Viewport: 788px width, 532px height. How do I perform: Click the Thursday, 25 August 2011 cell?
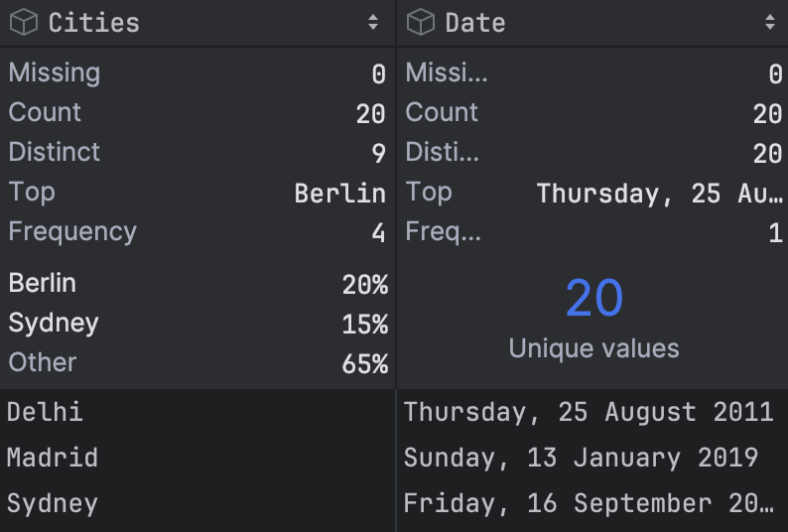pyautogui.click(x=592, y=412)
